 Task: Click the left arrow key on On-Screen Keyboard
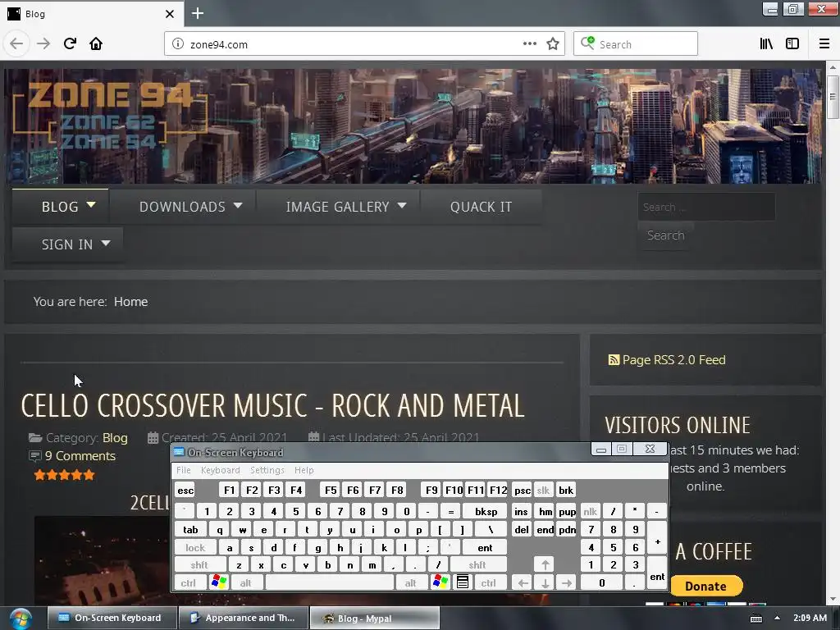pos(523,582)
